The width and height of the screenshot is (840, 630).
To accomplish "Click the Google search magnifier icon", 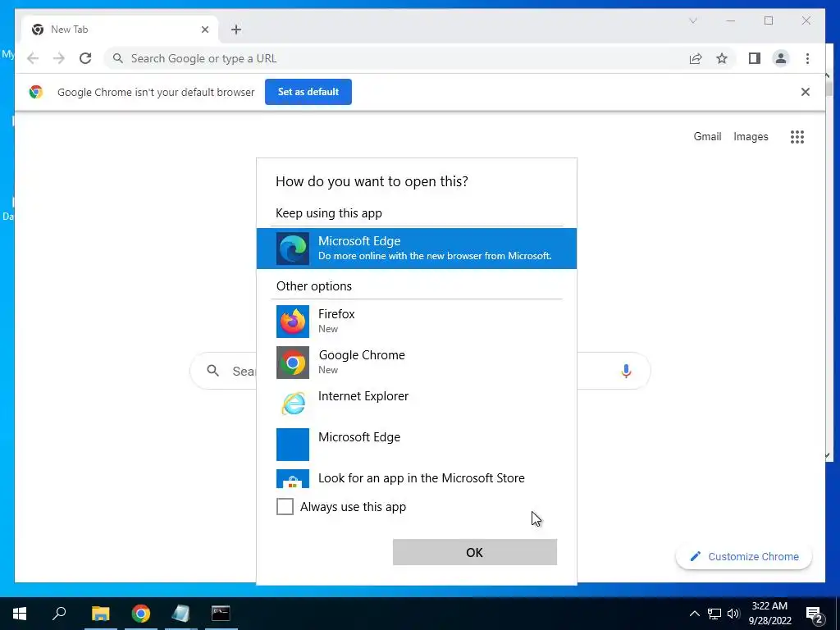I will pyautogui.click(x=212, y=371).
